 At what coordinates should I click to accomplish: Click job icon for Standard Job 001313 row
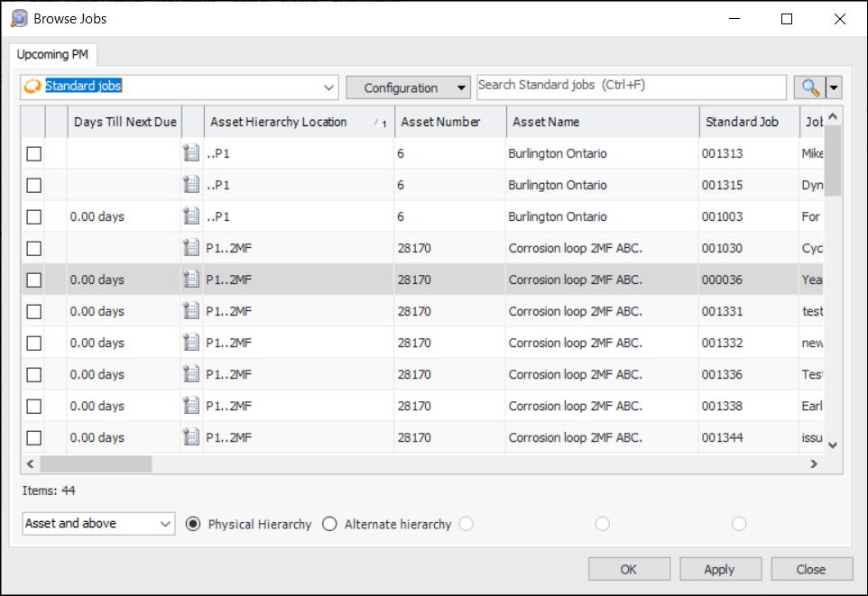(191, 153)
